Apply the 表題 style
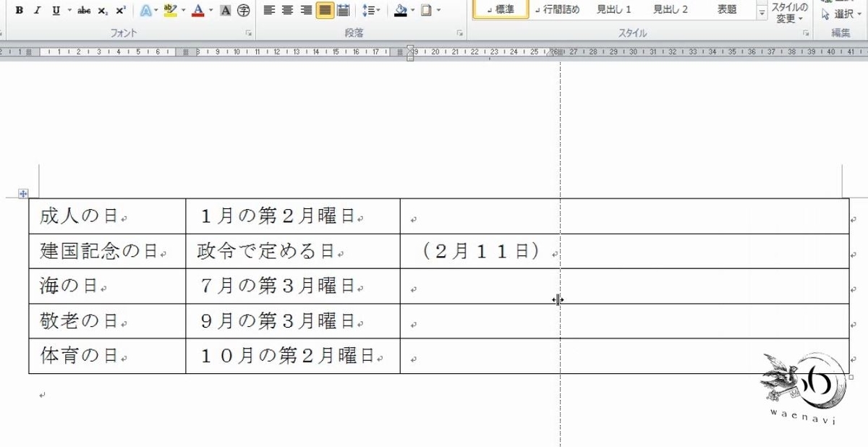 coord(728,9)
